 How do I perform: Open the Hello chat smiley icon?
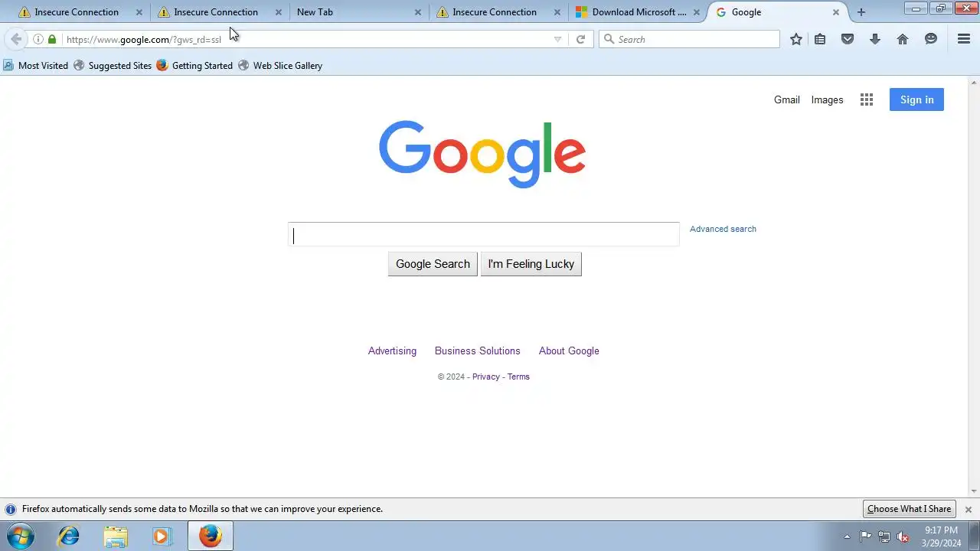931,39
